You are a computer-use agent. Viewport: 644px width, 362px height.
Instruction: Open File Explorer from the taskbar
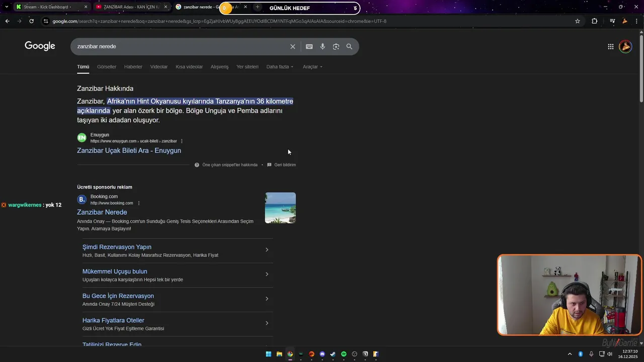(x=279, y=354)
